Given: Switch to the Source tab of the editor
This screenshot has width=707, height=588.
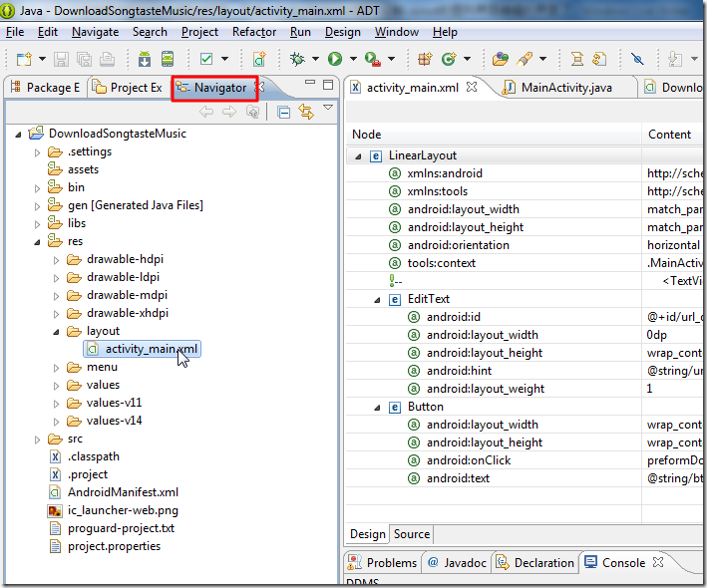Looking at the screenshot, I should (x=412, y=534).
